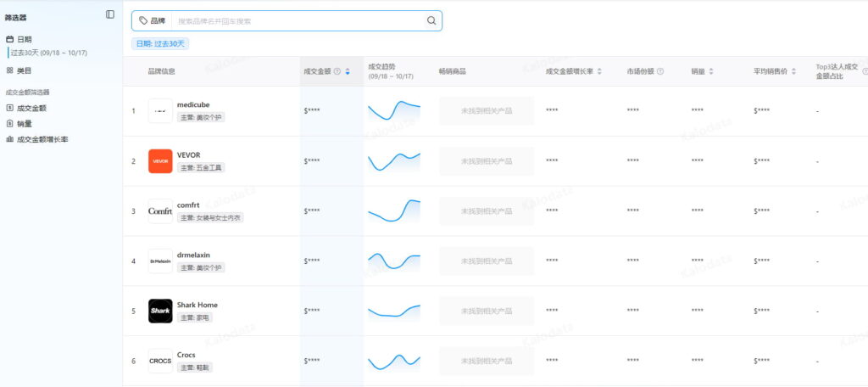Viewport: 868px width, 387px height.
Task: Click drmelaxin 成交趋势 sparkline chart
Action: [x=394, y=261]
